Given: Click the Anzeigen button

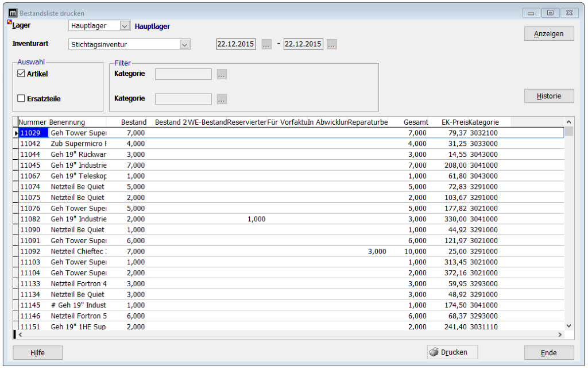Looking at the screenshot, I should click(549, 34).
